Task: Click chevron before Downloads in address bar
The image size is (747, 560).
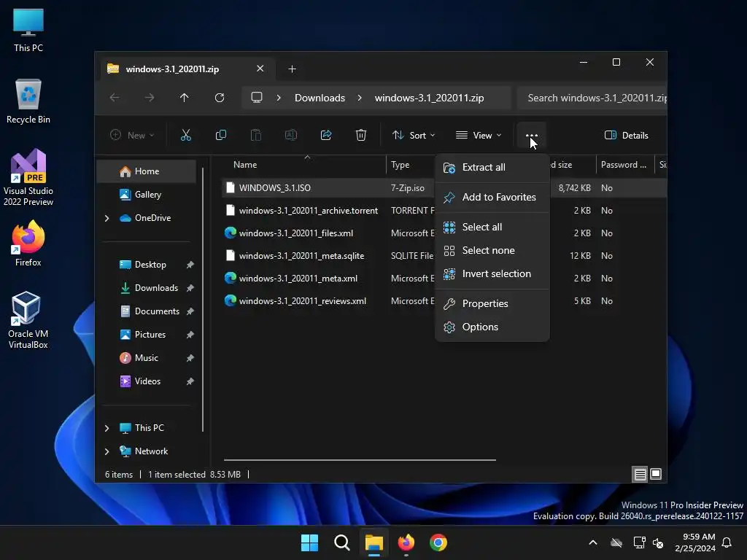Action: pos(279,98)
